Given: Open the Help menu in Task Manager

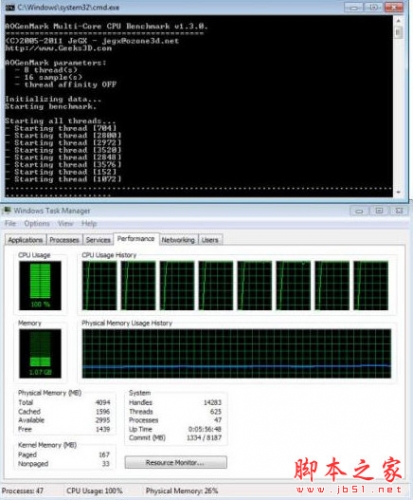Looking at the screenshot, I should point(89,223).
